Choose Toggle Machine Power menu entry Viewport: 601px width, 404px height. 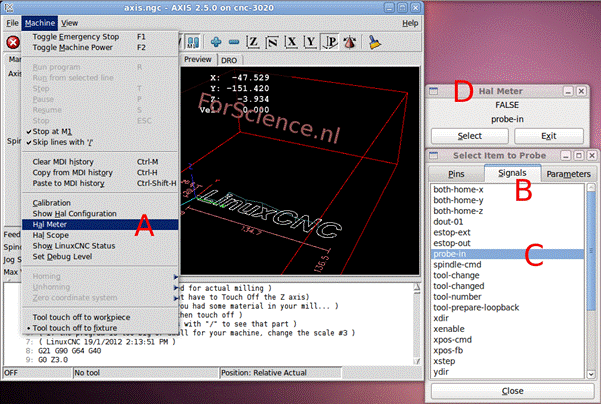(100, 48)
